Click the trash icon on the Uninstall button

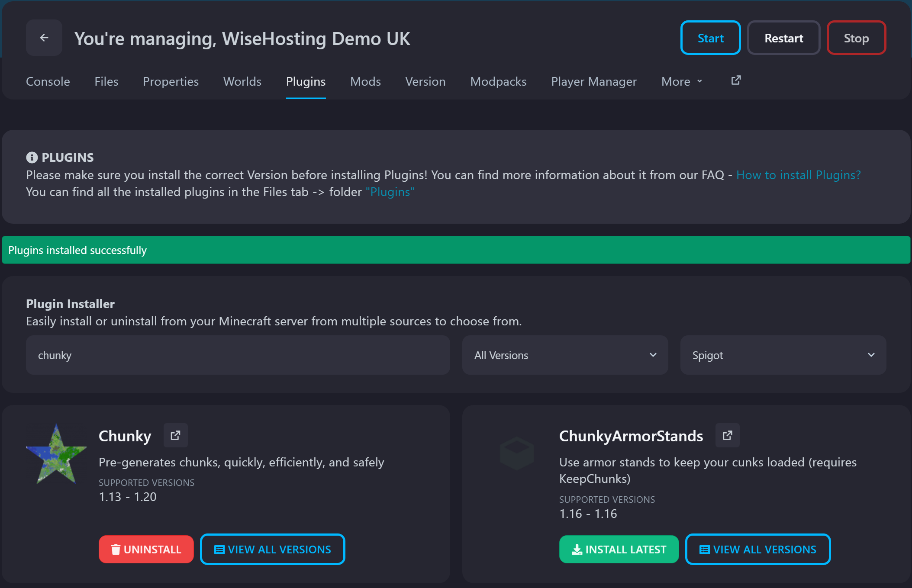pos(116,549)
